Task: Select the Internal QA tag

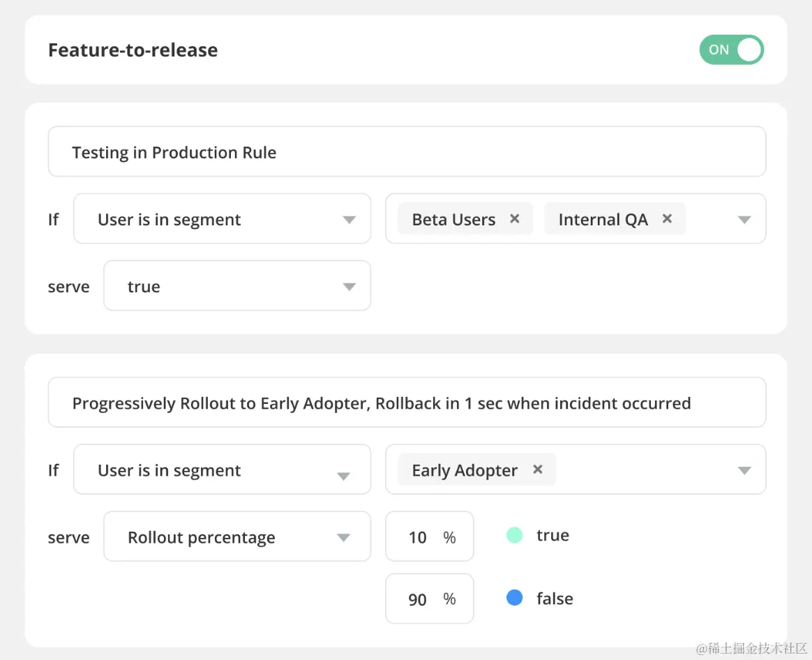Action: pyautogui.click(x=603, y=219)
